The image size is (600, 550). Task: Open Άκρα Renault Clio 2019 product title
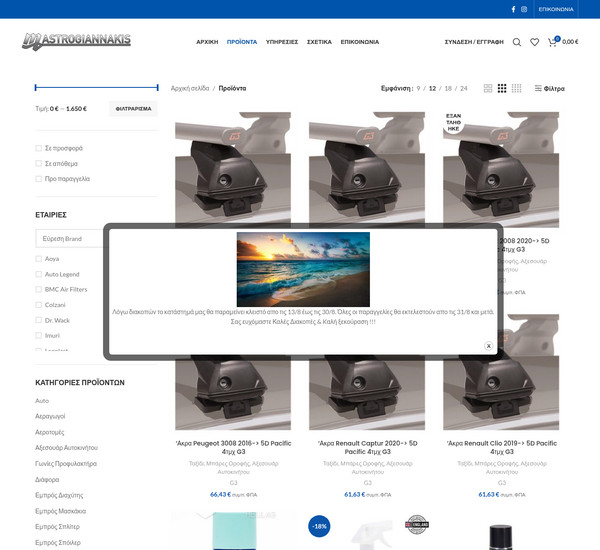click(502, 447)
